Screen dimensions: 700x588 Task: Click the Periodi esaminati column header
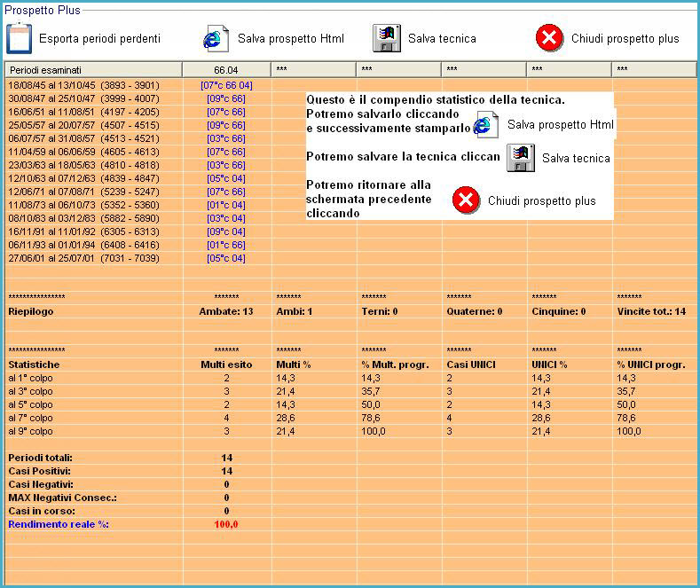[x=93, y=70]
